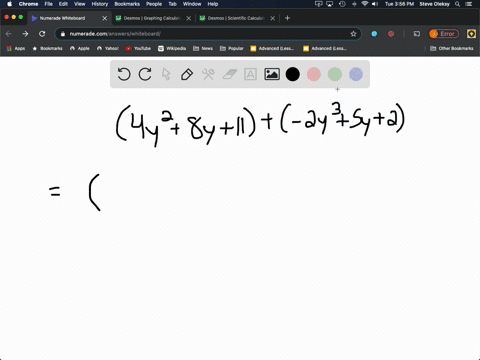The height and width of the screenshot is (360, 480).
Task: Reload the page
Action: [x=42, y=34]
